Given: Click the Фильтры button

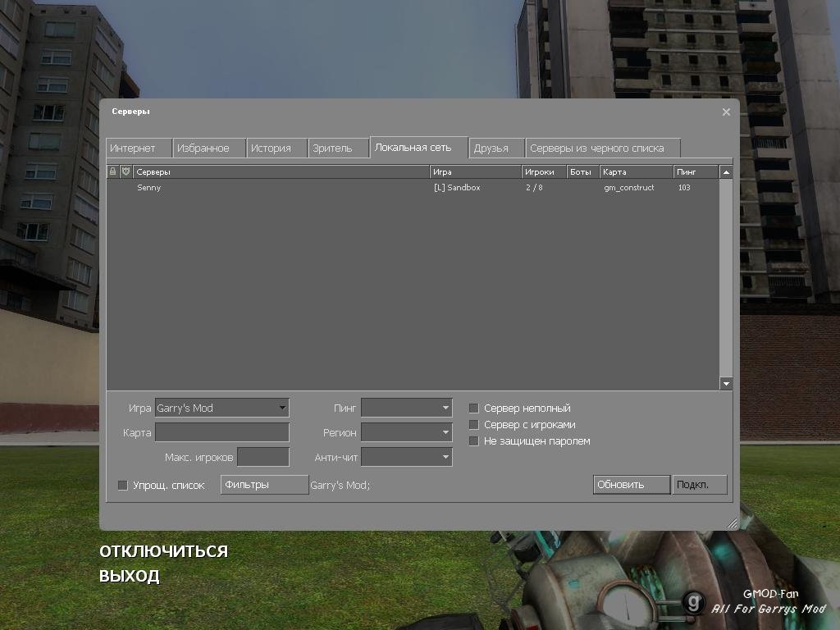Looking at the screenshot, I should 265,485.
